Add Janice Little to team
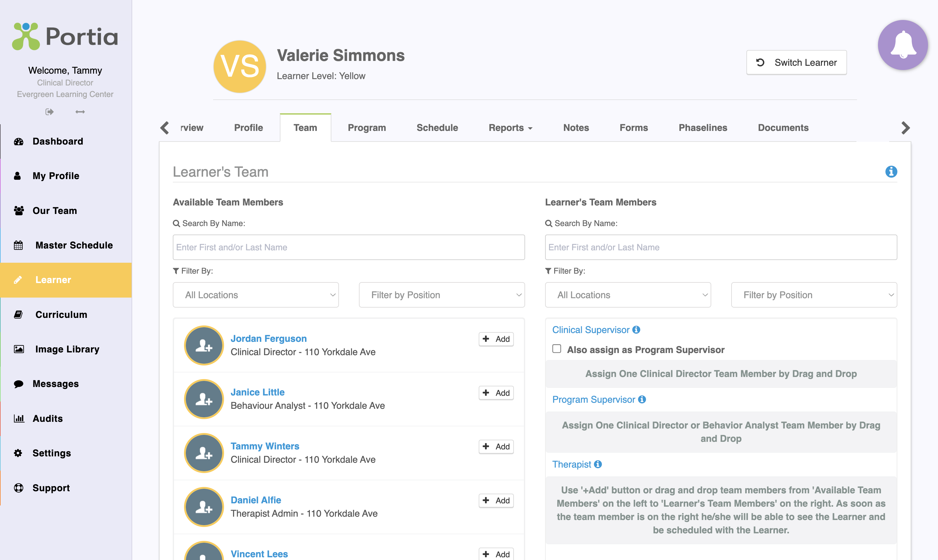 (496, 393)
